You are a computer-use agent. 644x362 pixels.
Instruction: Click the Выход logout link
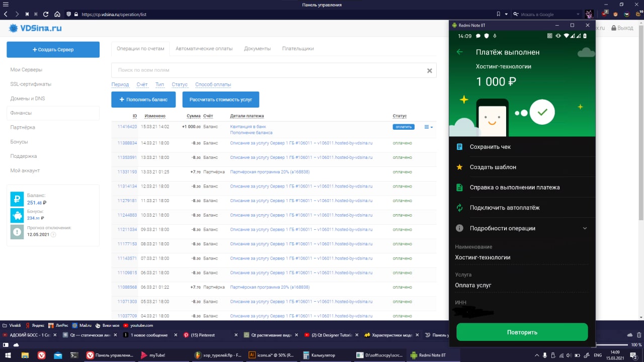(x=622, y=28)
